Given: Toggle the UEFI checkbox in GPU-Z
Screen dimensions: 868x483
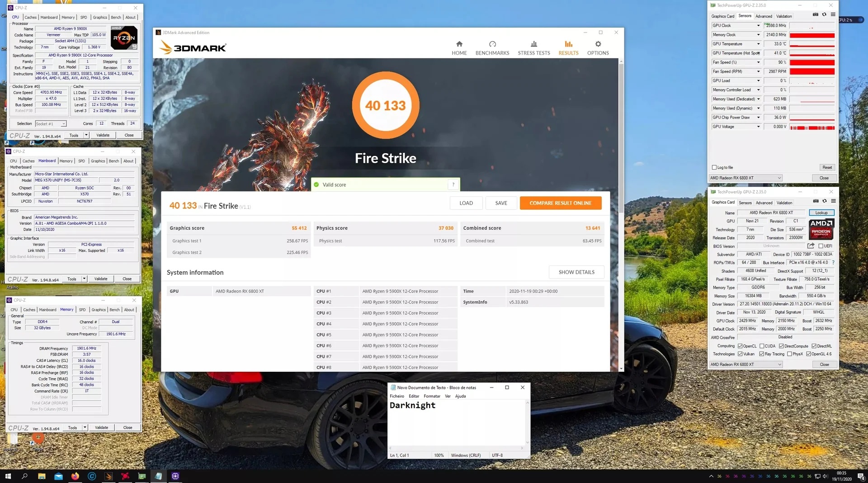Looking at the screenshot, I should click(x=821, y=246).
